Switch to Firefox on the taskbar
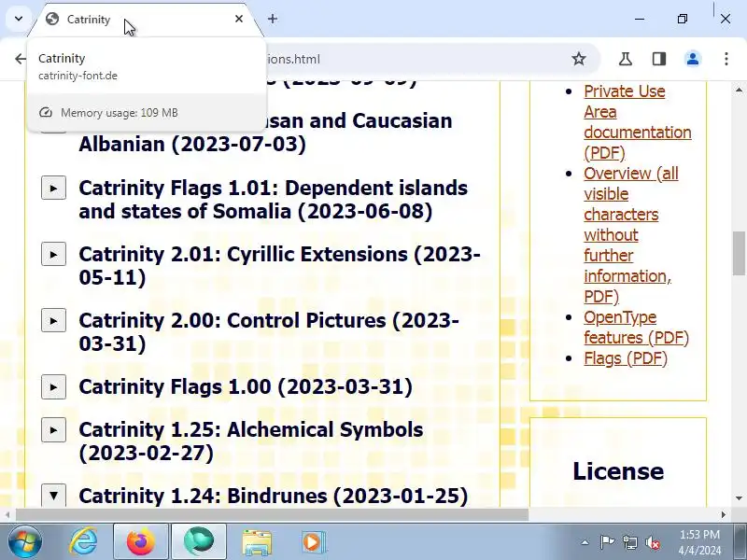Screen dimensions: 747x560 [141, 541]
